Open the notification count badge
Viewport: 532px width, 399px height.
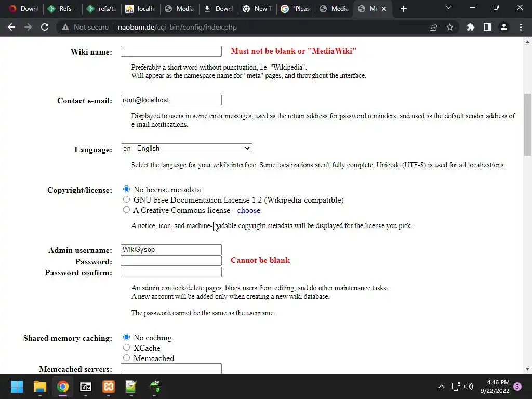coord(517,387)
